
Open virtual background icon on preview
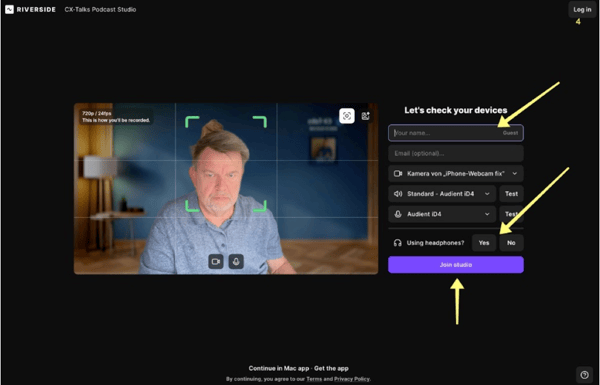(x=365, y=116)
